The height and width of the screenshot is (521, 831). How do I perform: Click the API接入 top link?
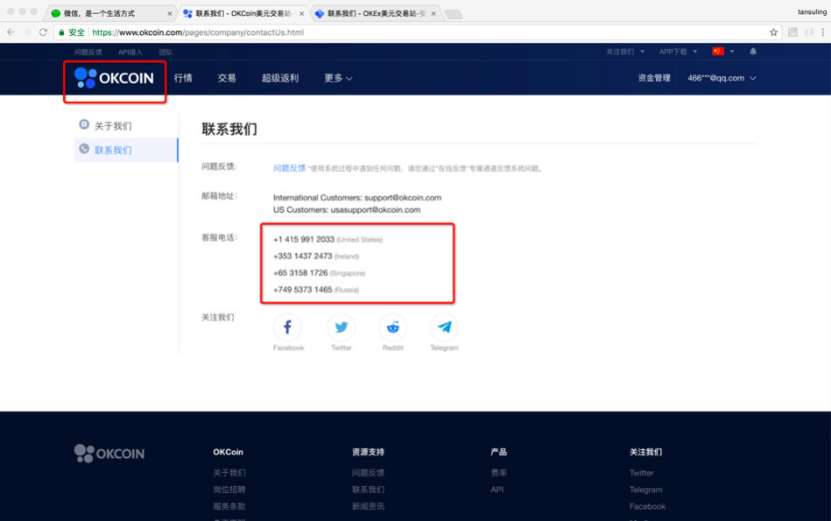point(130,52)
